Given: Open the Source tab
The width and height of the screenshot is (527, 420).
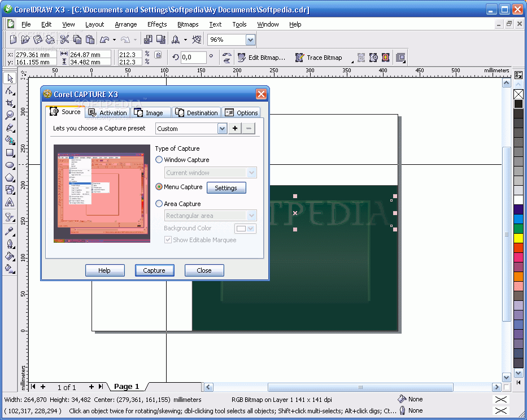Looking at the screenshot, I should [65, 112].
